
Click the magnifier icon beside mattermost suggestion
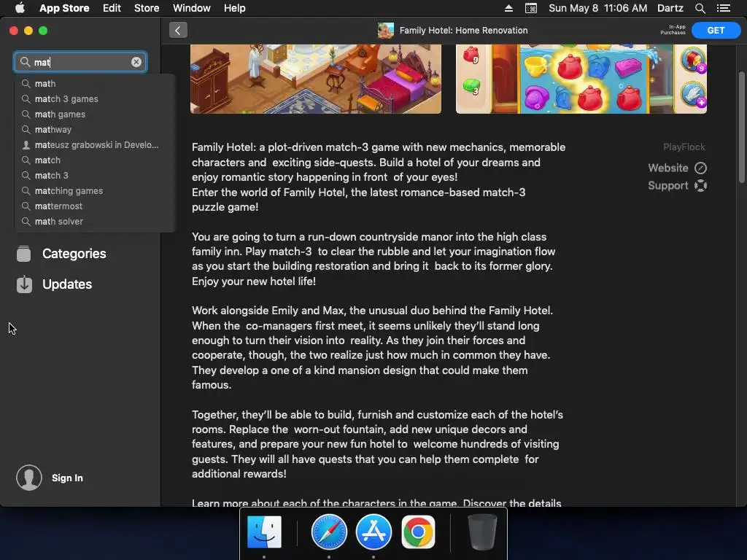tap(26, 206)
